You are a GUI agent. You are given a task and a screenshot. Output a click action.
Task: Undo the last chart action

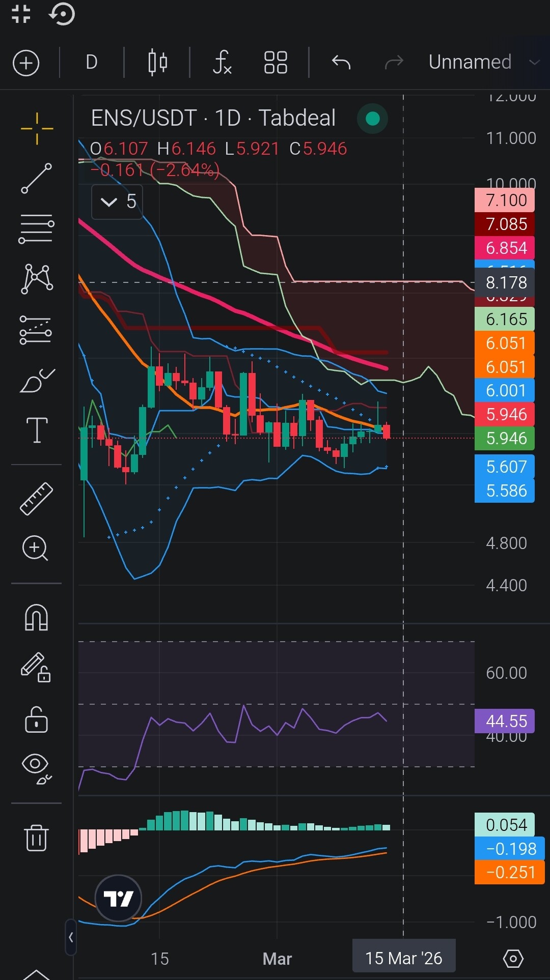pos(341,63)
